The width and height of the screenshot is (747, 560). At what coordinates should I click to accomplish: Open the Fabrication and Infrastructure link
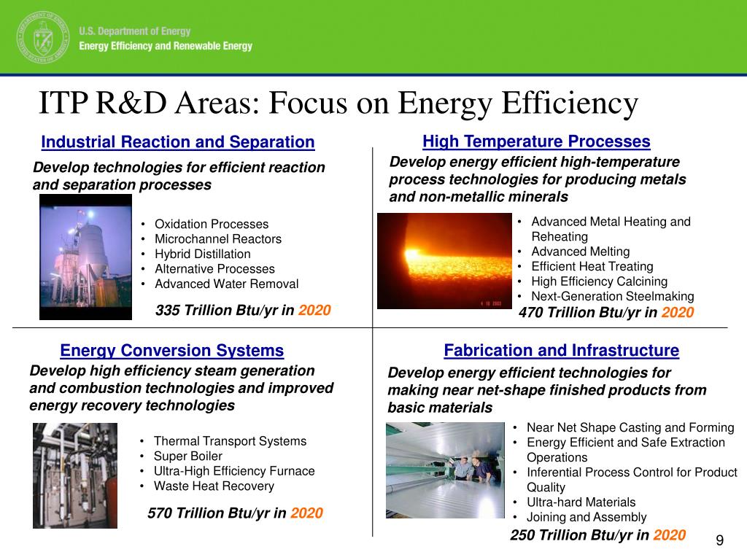click(x=562, y=350)
